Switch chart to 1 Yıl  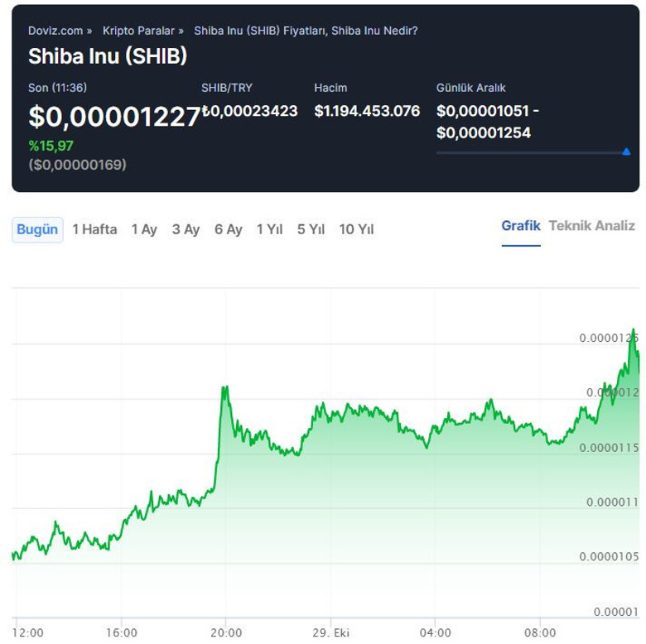[x=269, y=229]
